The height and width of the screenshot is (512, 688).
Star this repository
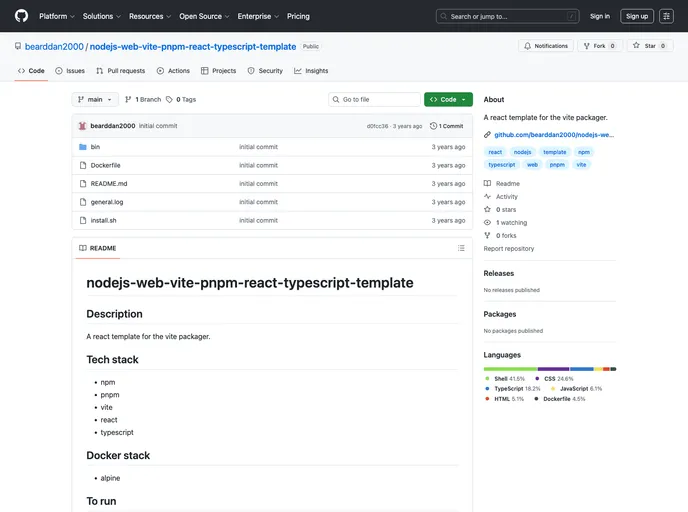tap(650, 46)
